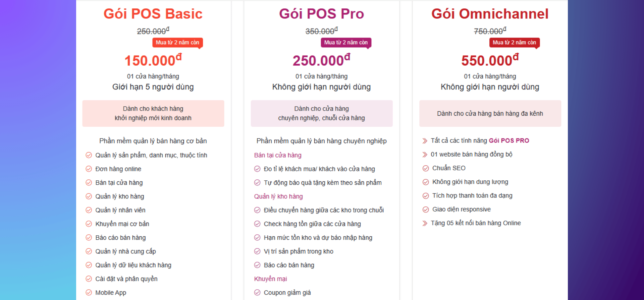Click "Dành cho cửa hàng bán hàng đa kênh" box

click(490, 114)
